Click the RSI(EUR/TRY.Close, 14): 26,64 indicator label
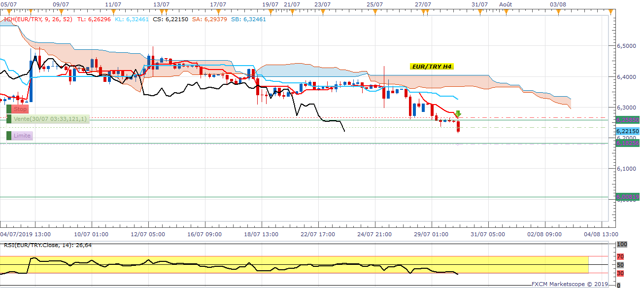This screenshot has height=288, width=644. [48, 245]
